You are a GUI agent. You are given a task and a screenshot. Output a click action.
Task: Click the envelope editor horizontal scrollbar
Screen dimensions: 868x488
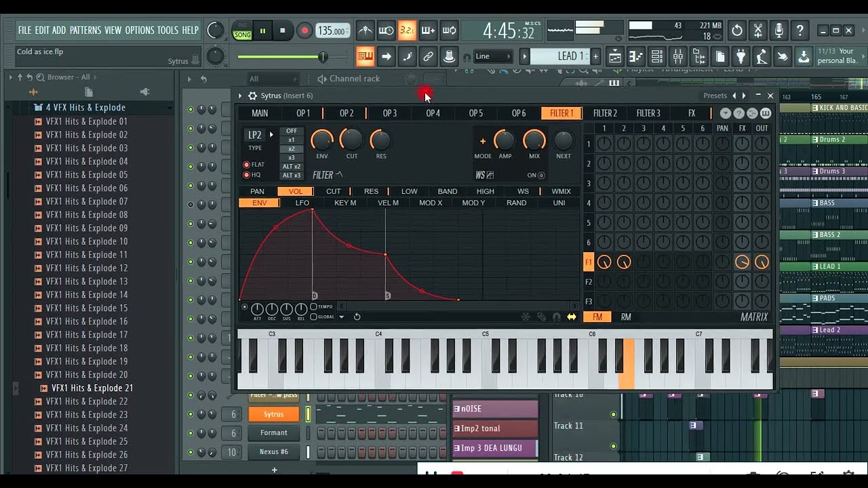point(459,306)
